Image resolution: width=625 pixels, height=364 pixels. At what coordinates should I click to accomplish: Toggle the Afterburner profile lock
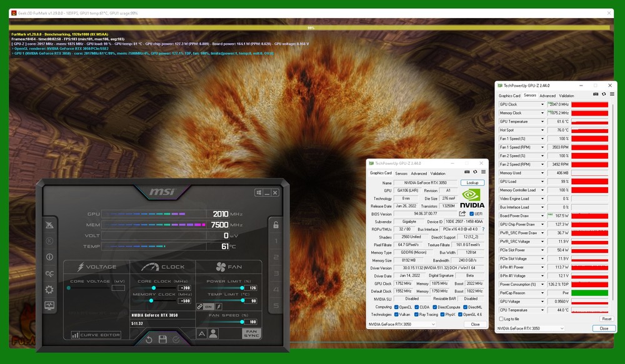[276, 225]
